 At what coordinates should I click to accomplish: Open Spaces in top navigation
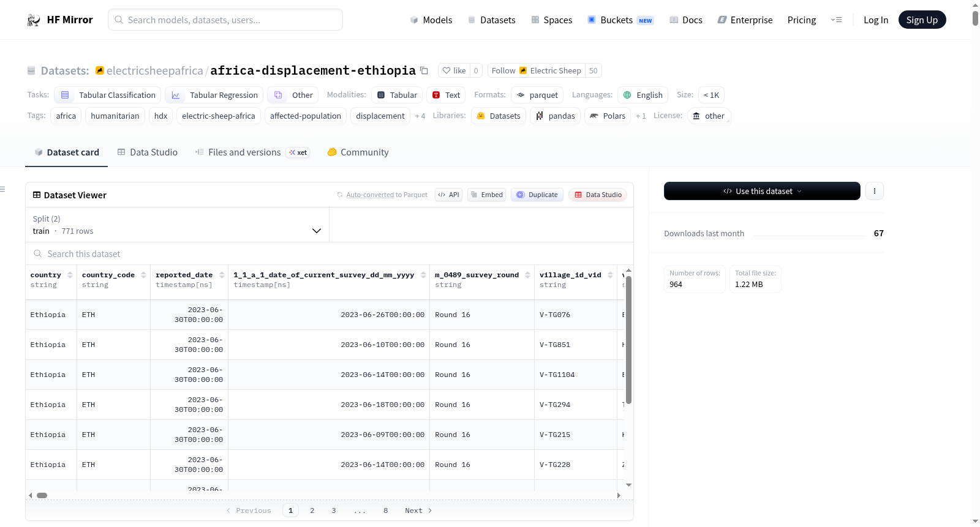pos(551,20)
